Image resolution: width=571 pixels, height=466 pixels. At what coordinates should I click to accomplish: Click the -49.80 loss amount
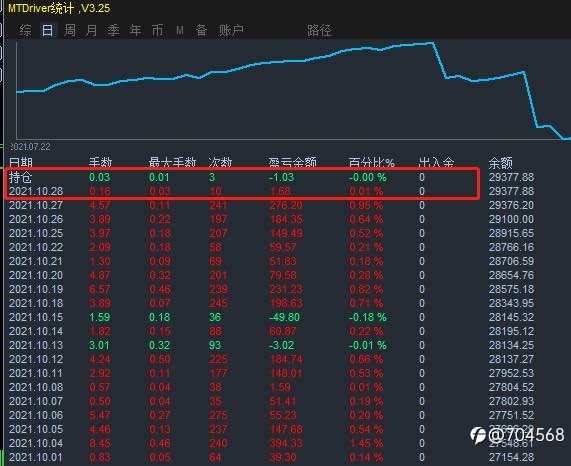coord(284,317)
